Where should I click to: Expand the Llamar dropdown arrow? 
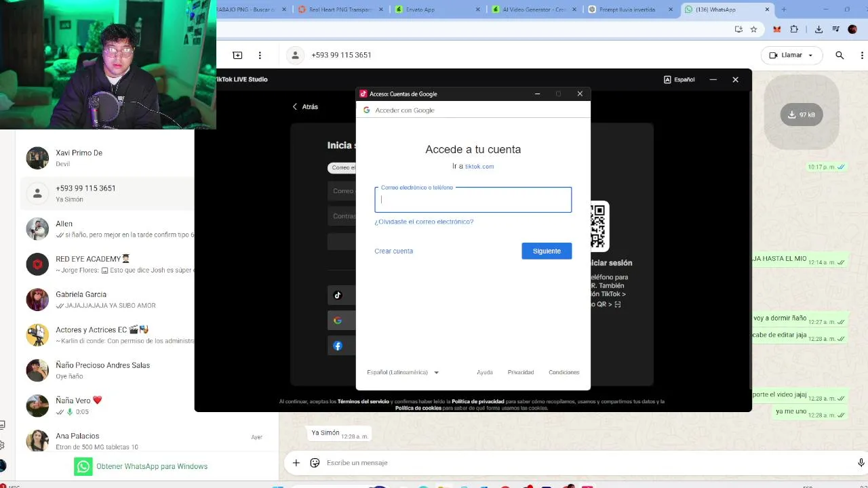coord(810,56)
